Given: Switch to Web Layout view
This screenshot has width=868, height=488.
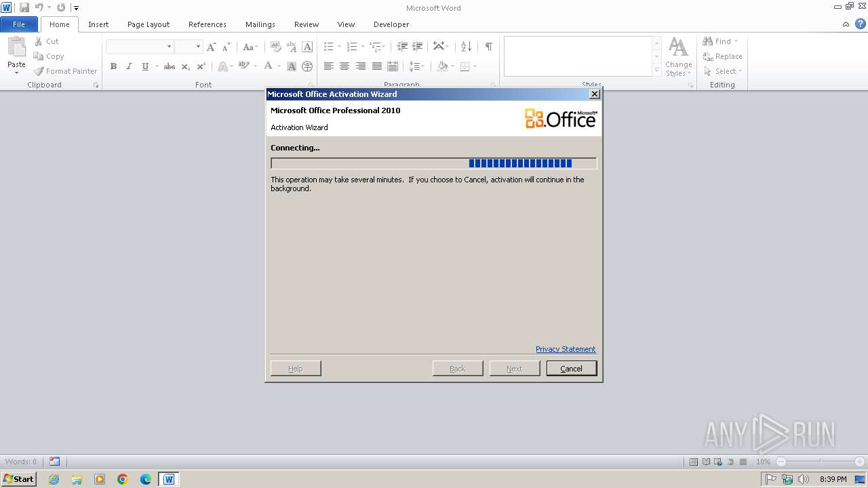Looking at the screenshot, I should coord(719,462).
